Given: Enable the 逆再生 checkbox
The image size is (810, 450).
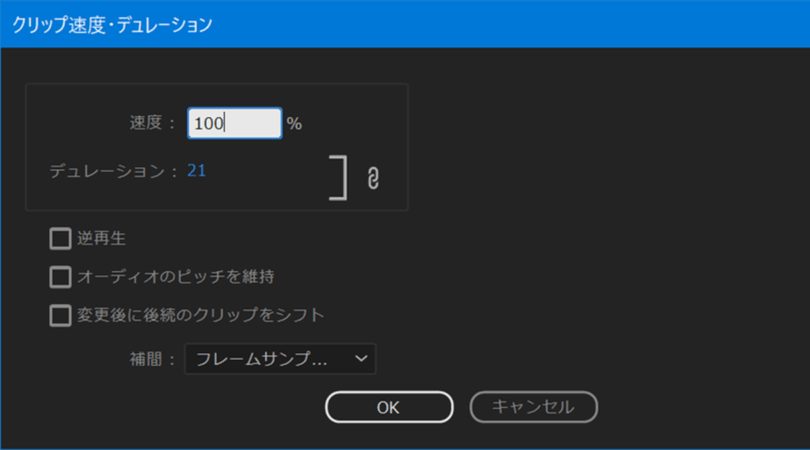Looking at the screenshot, I should [x=60, y=239].
